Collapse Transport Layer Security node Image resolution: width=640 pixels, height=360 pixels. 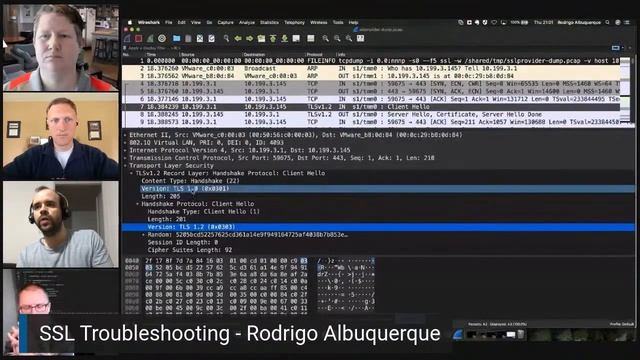125,165
